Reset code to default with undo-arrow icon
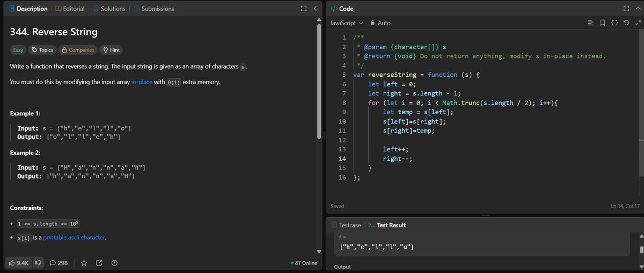 626,23
